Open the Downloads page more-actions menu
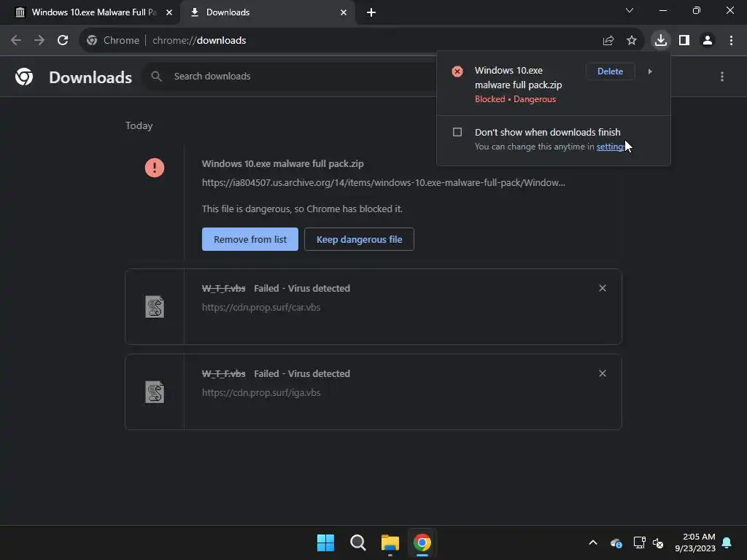This screenshot has width=747, height=560. pos(722,77)
